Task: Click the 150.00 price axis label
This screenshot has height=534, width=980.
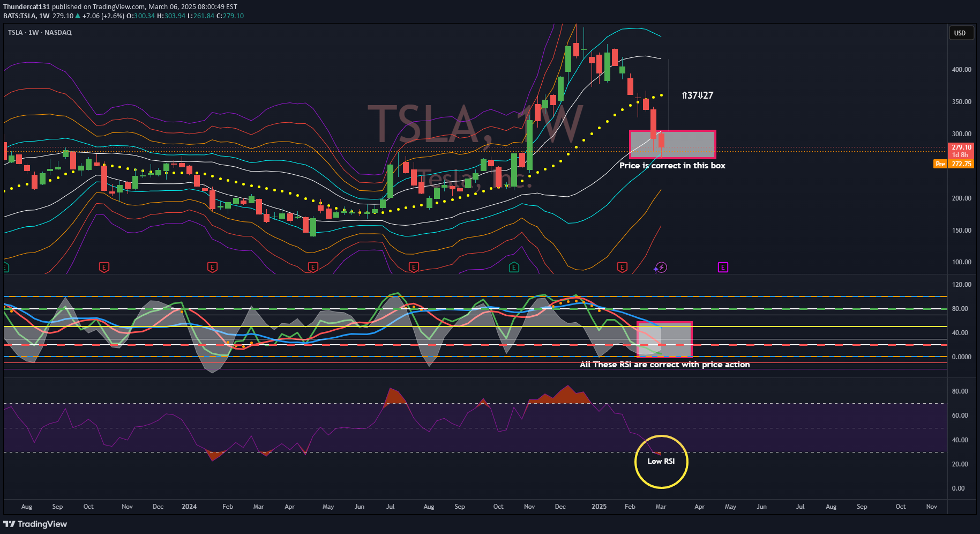Action: 961,231
